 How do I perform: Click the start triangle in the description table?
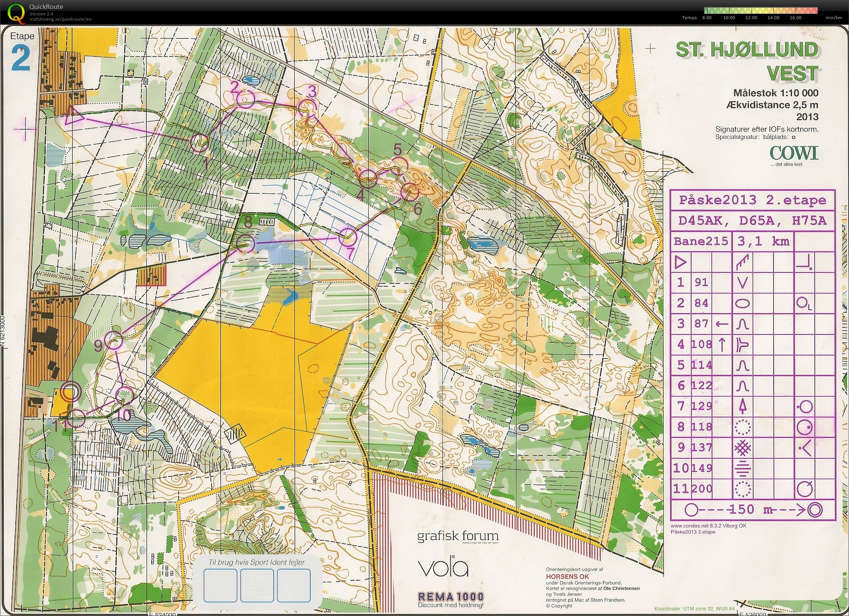tap(680, 262)
